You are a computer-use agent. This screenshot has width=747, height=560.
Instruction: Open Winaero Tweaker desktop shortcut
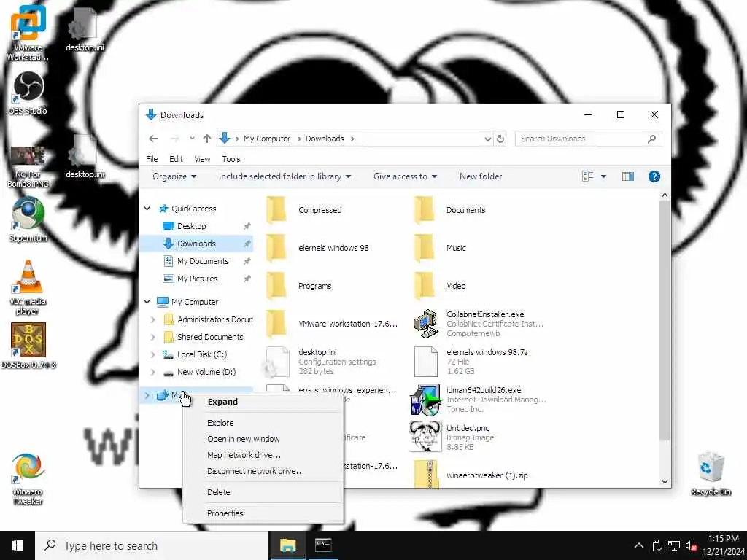[28, 478]
